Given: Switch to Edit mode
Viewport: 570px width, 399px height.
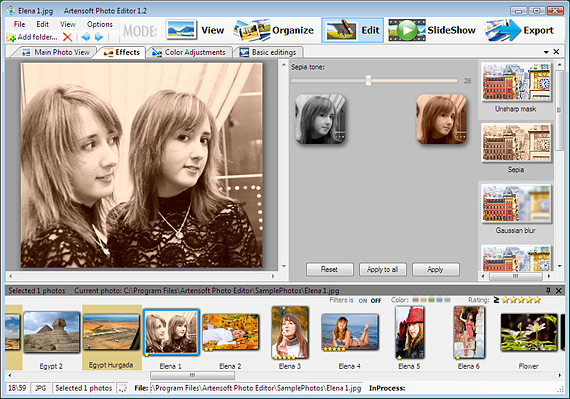Looking at the screenshot, I should click(x=352, y=30).
